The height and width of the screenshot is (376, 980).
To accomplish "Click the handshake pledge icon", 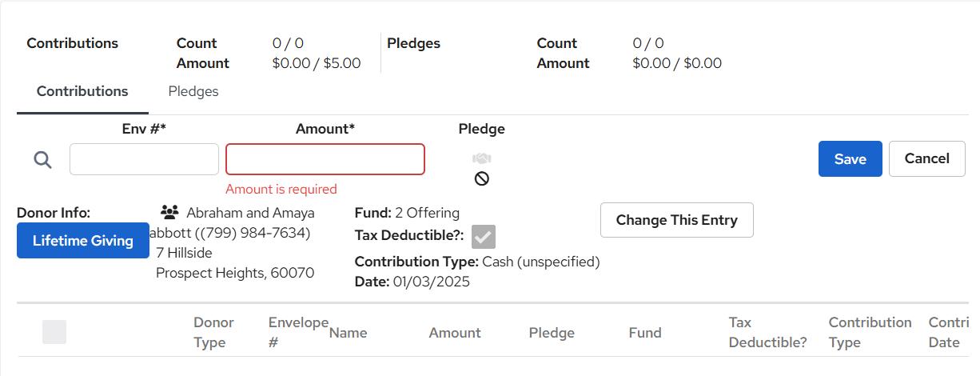I will tap(481, 158).
